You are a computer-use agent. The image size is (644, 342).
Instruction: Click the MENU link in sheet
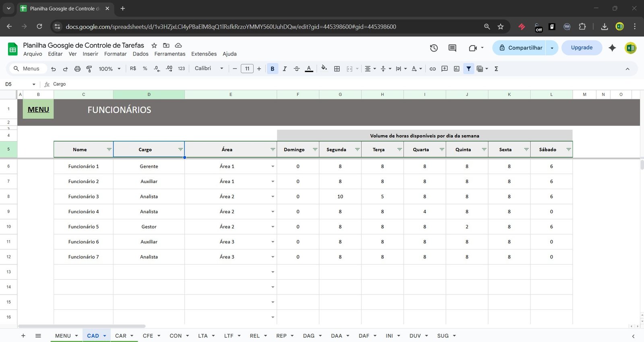click(x=38, y=109)
